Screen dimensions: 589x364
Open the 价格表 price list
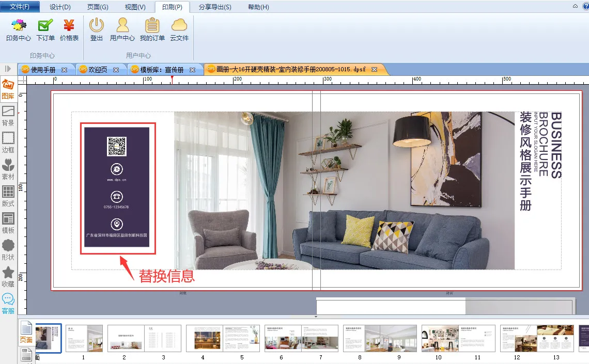coord(69,30)
